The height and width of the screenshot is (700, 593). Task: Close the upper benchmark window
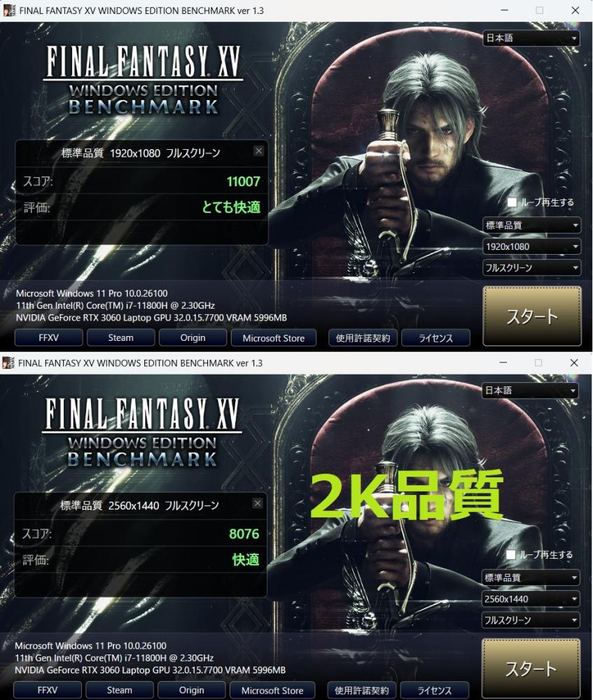pyautogui.click(x=575, y=10)
